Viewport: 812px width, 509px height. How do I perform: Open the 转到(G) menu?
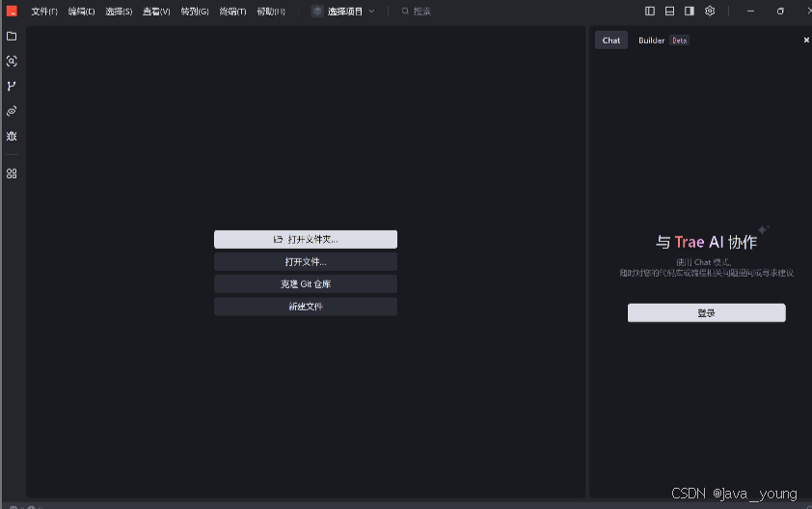(x=195, y=12)
